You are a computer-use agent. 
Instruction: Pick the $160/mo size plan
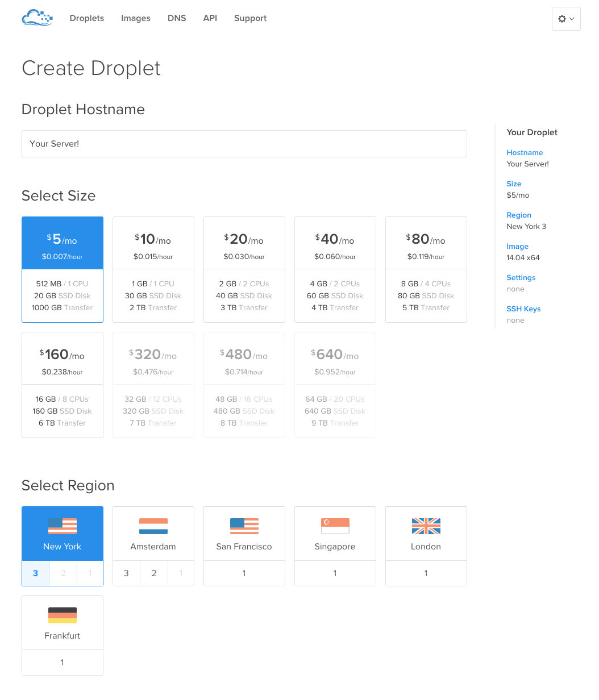click(x=63, y=385)
